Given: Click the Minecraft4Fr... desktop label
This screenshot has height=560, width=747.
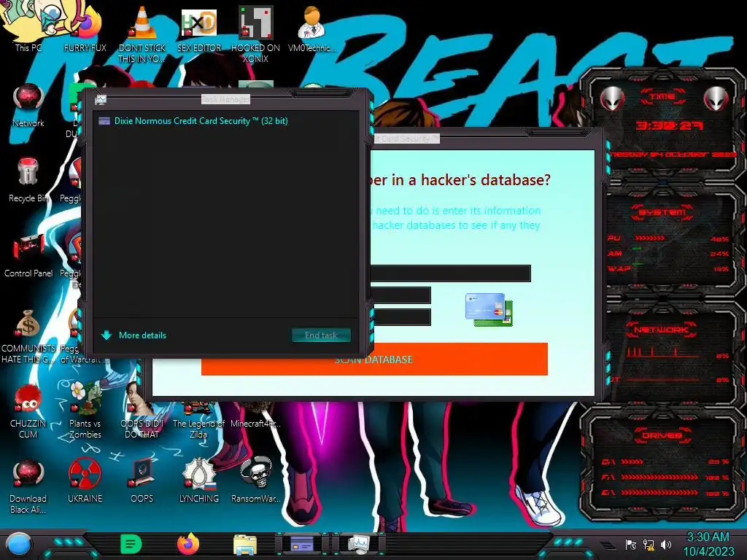Looking at the screenshot, I should [256, 424].
